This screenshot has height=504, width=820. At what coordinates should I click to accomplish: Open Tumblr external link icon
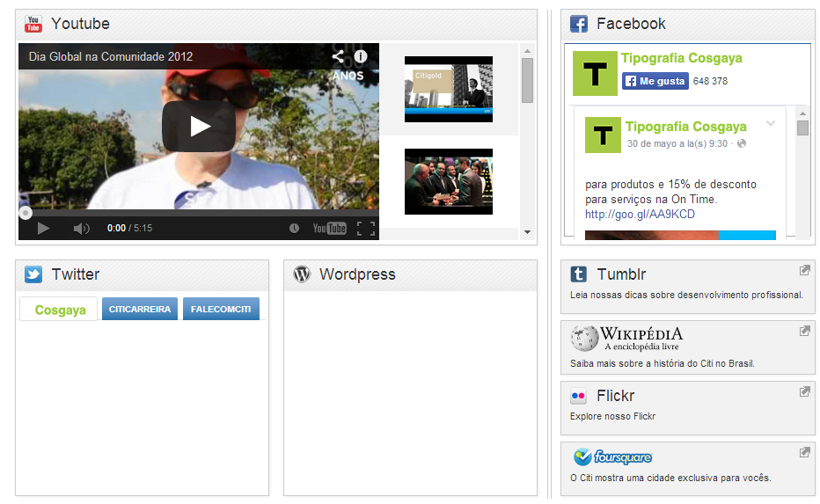[x=804, y=271]
